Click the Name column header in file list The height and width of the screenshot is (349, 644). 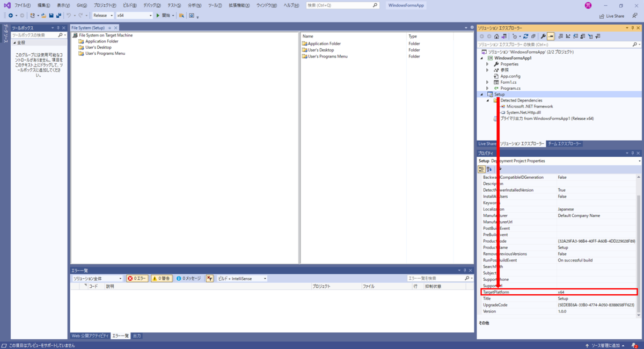(354, 37)
